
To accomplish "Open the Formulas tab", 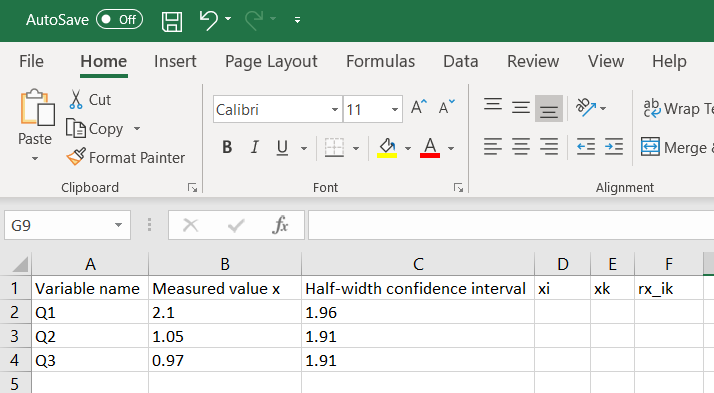I will (380, 61).
